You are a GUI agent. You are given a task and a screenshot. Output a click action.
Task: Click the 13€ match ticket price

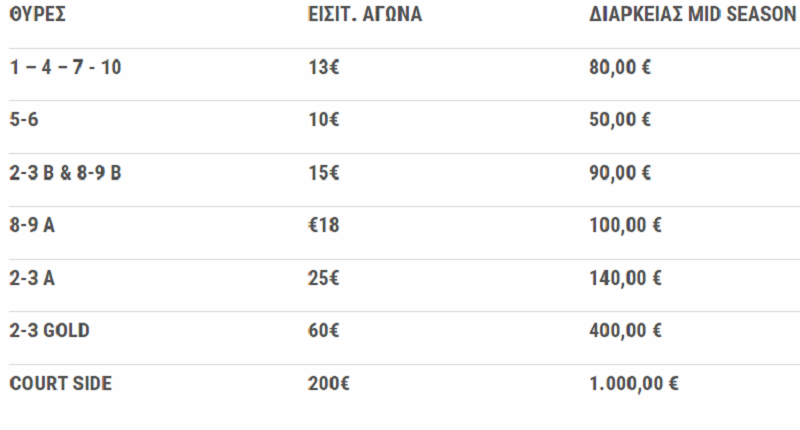point(323,67)
